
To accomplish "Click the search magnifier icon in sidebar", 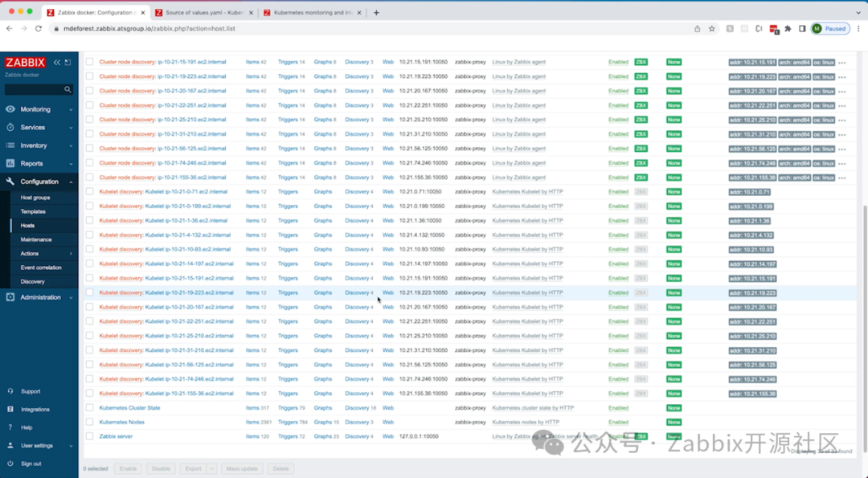I will (68, 89).
